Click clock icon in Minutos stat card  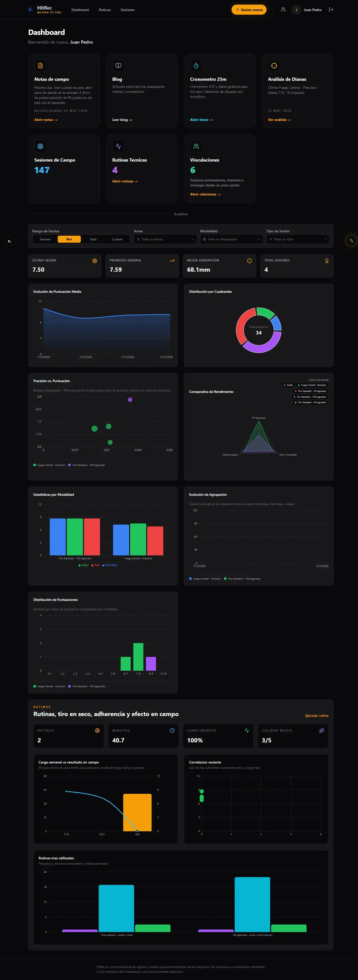[x=172, y=730]
